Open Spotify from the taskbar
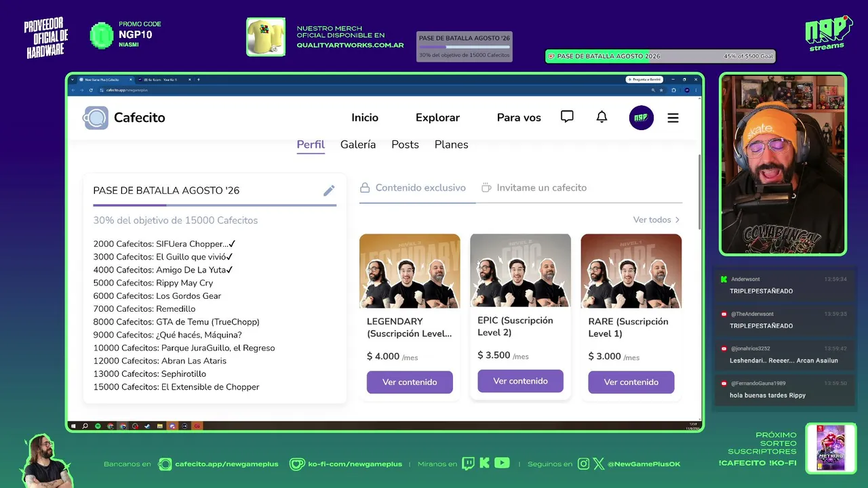 (x=98, y=426)
